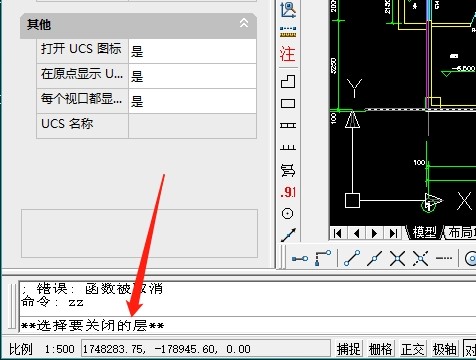Screen dimensions: 476x360
Task: Switch to the 模型 model tab
Action: coord(424,232)
